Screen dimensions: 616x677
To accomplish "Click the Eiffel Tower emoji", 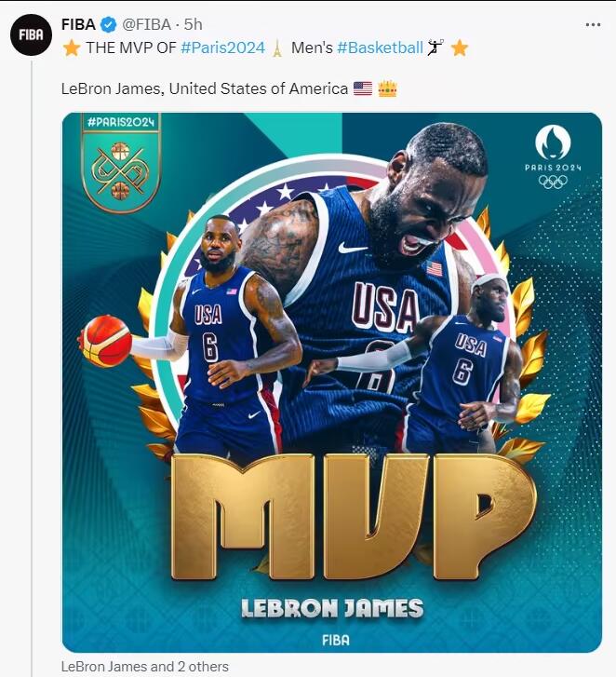I will pyautogui.click(x=277, y=47).
